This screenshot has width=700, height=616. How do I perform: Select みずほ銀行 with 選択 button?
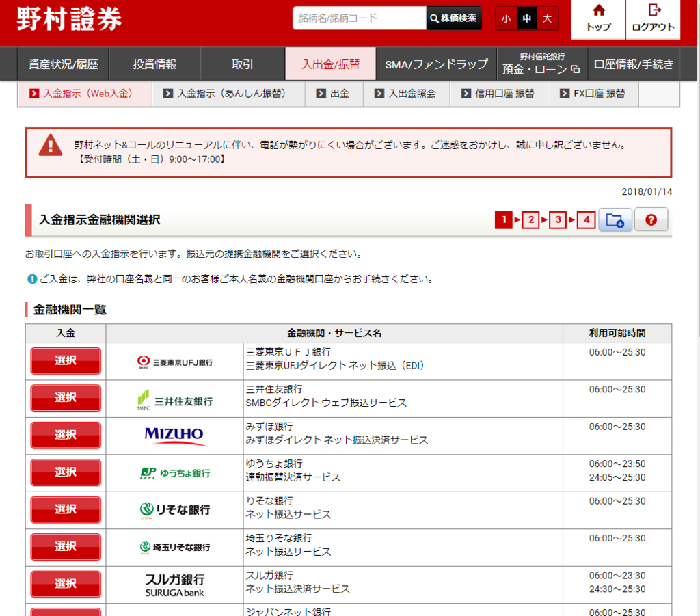click(66, 436)
